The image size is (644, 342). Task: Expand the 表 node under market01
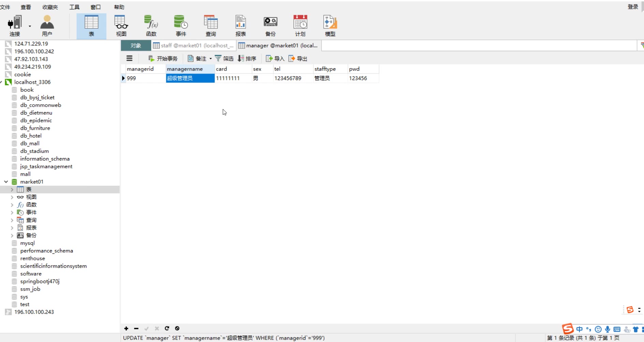12,189
